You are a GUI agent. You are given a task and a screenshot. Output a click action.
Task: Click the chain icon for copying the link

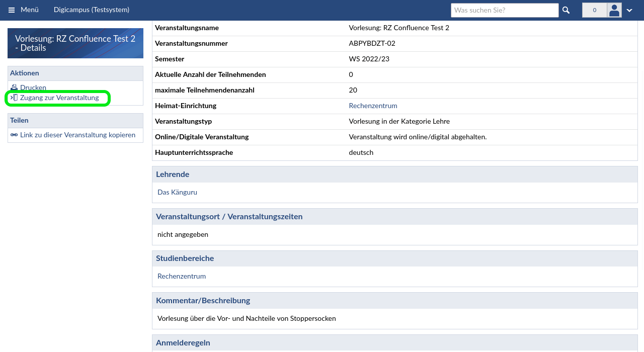(14, 135)
